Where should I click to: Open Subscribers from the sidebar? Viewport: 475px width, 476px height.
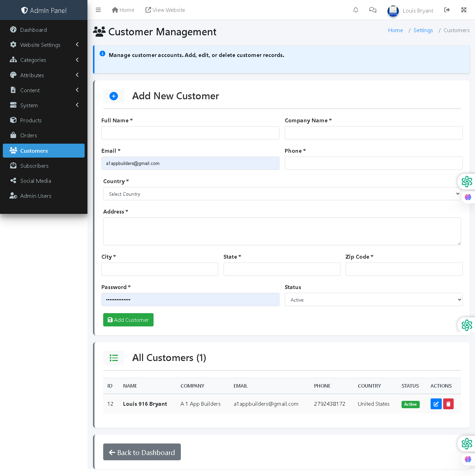pos(34,166)
